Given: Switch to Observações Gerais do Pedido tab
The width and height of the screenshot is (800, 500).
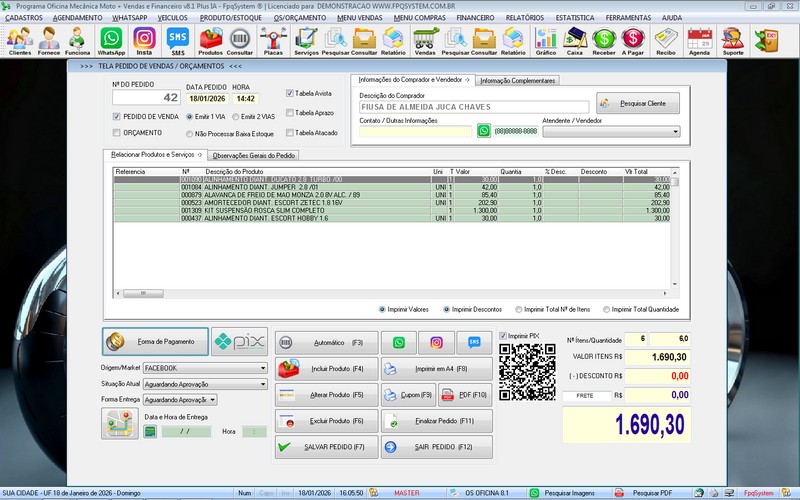Looking at the screenshot, I should pos(254,156).
